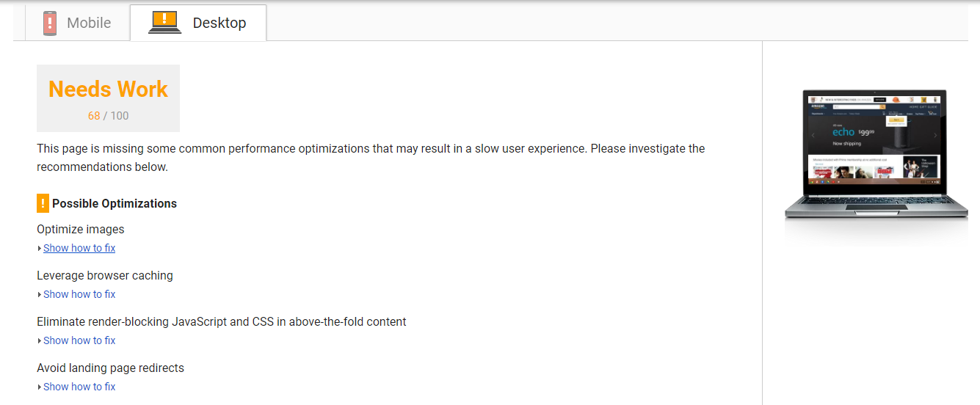Click the 'Leverage browser caching' rule title
This screenshot has width=980, height=405.
[x=105, y=275]
